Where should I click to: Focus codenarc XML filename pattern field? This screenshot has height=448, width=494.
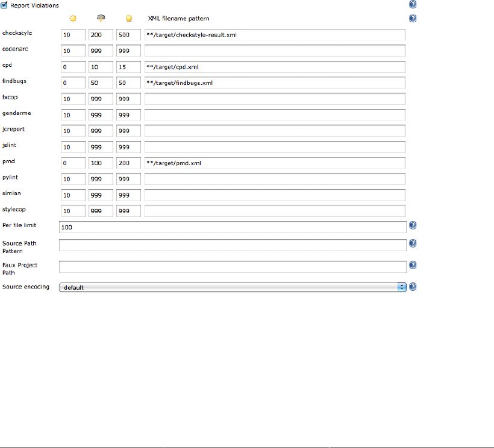click(x=275, y=51)
